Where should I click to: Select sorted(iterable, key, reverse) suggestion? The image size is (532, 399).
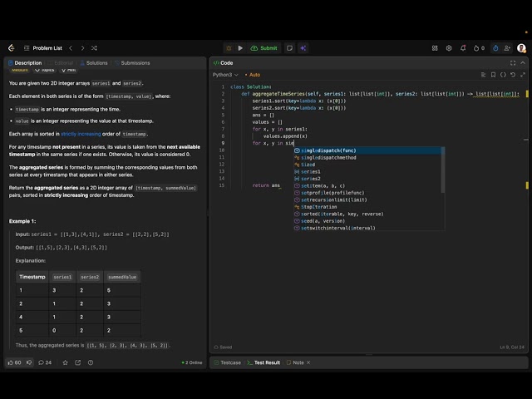(x=367, y=214)
